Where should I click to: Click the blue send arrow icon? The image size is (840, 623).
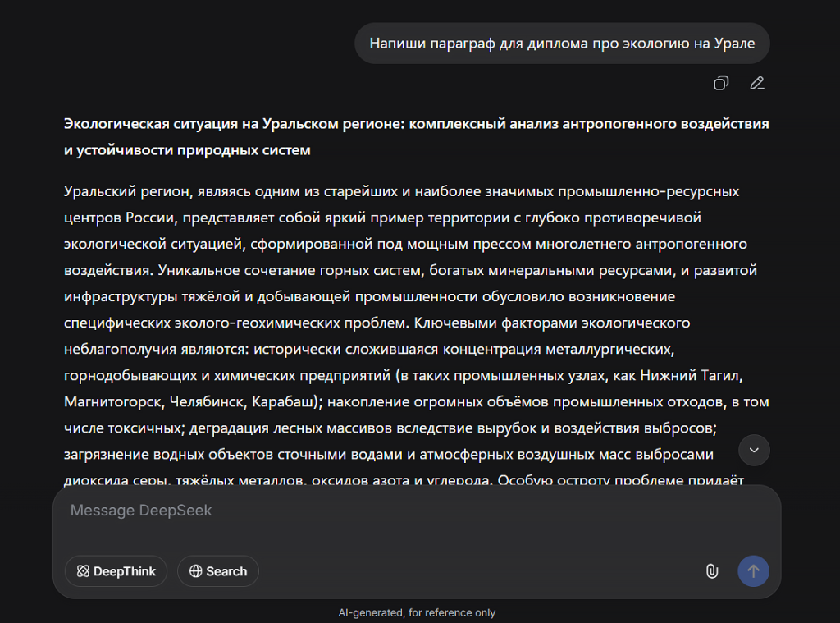point(753,571)
